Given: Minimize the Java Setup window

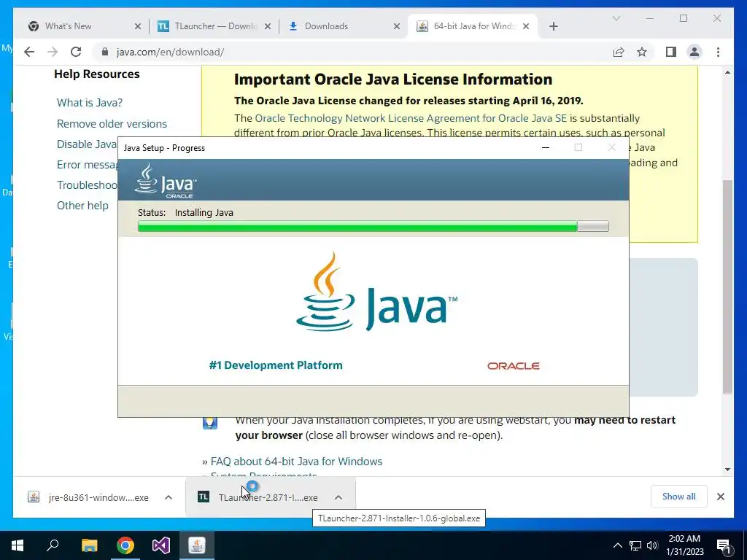Looking at the screenshot, I should (546, 147).
